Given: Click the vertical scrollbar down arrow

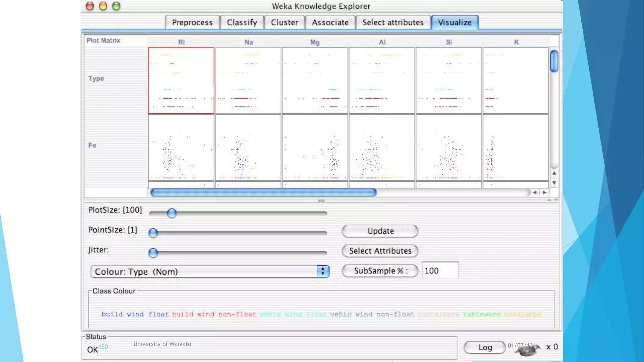Looking at the screenshot, I should click(554, 183).
